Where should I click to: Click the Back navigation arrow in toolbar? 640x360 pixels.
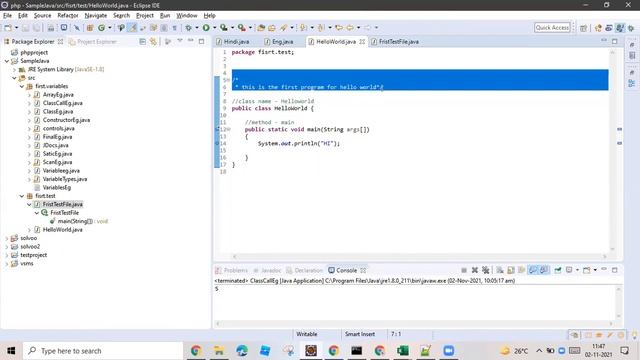tap(350, 28)
